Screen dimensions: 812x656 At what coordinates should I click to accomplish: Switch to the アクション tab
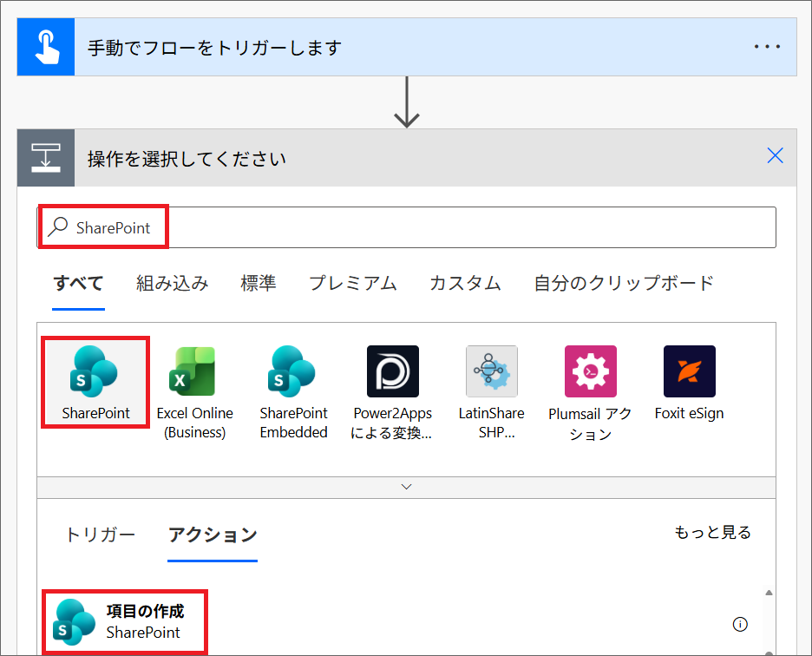coord(213,535)
